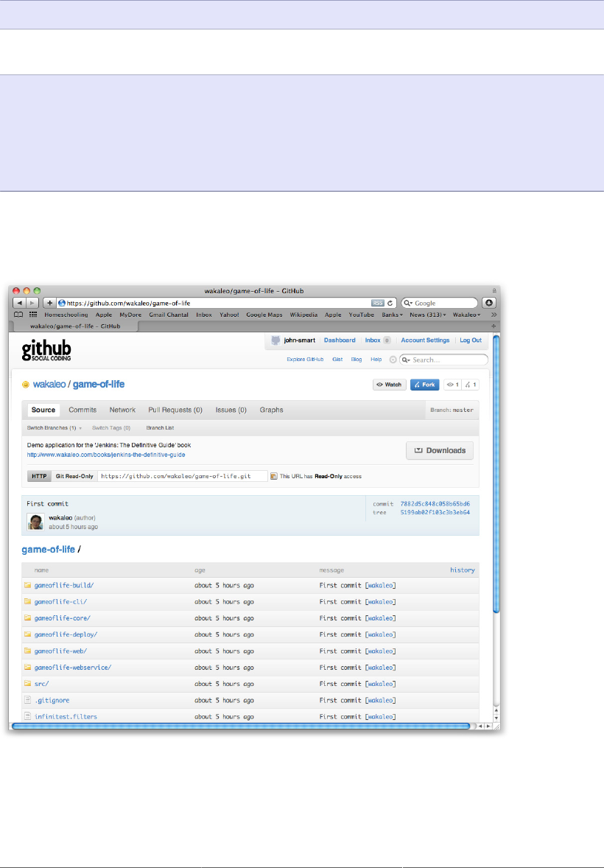Click the history link in file table
Image resolution: width=604 pixels, height=868 pixels.
tap(463, 570)
